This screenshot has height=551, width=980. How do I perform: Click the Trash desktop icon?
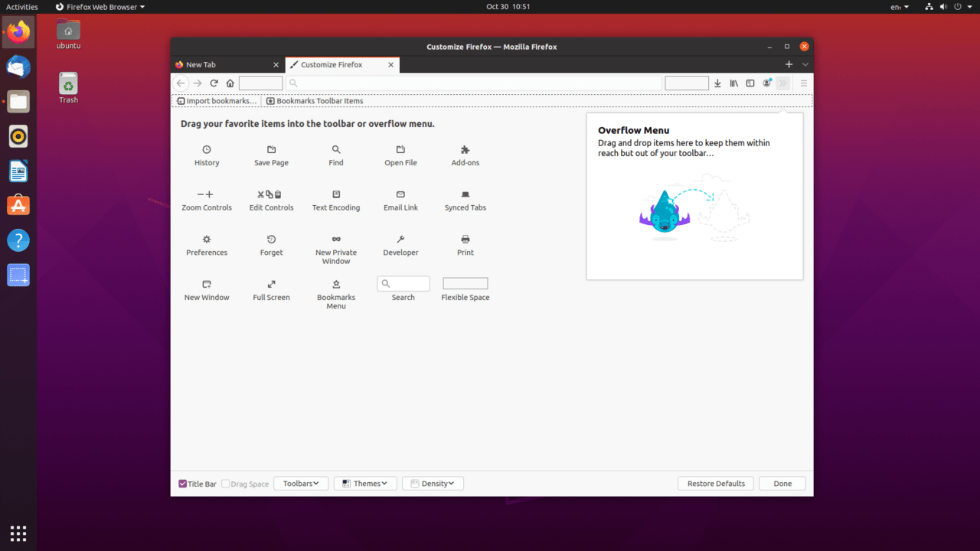tap(68, 88)
